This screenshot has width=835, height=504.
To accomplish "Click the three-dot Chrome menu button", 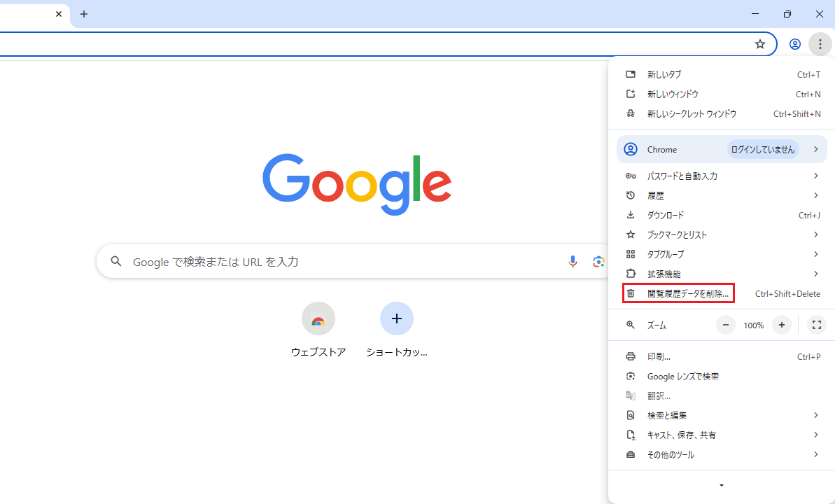I will pyautogui.click(x=820, y=44).
